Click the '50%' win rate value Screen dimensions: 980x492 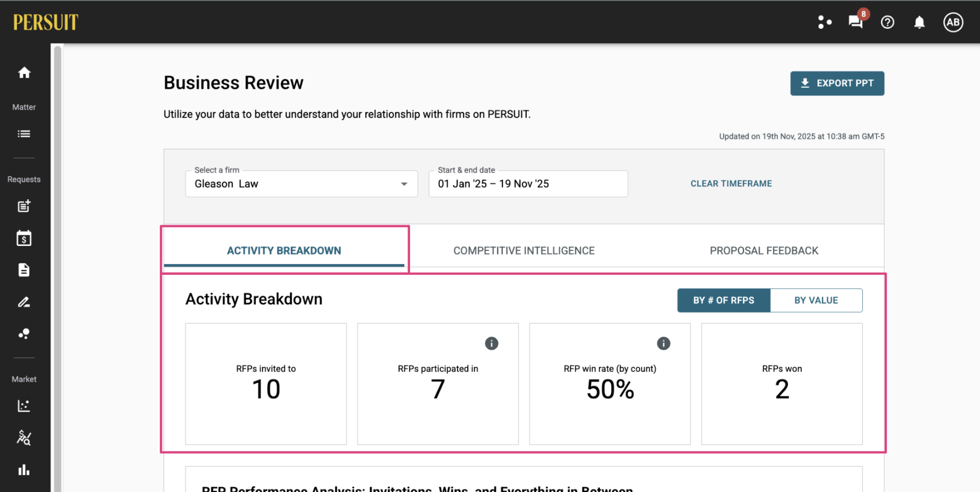[610, 390]
